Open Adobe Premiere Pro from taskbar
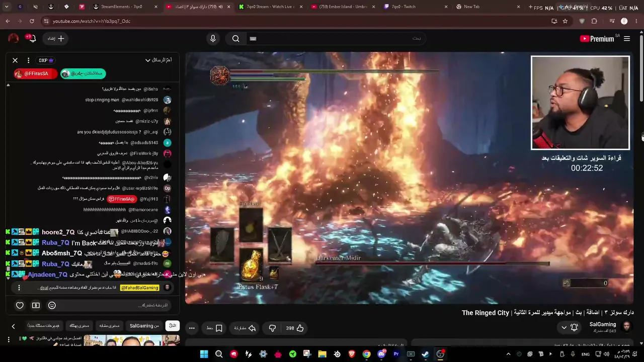Viewport: 644px width, 362px height. pos(396,354)
